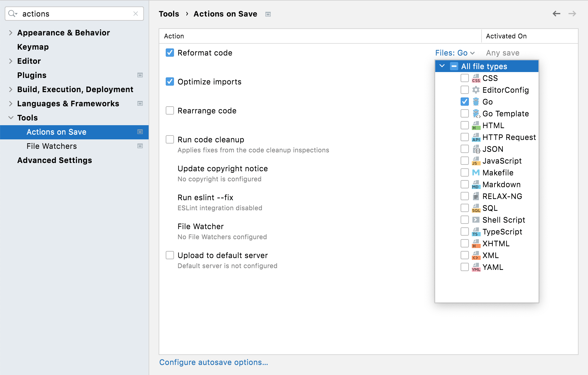Open the Files: Go dropdown
588x375 pixels.
click(455, 53)
